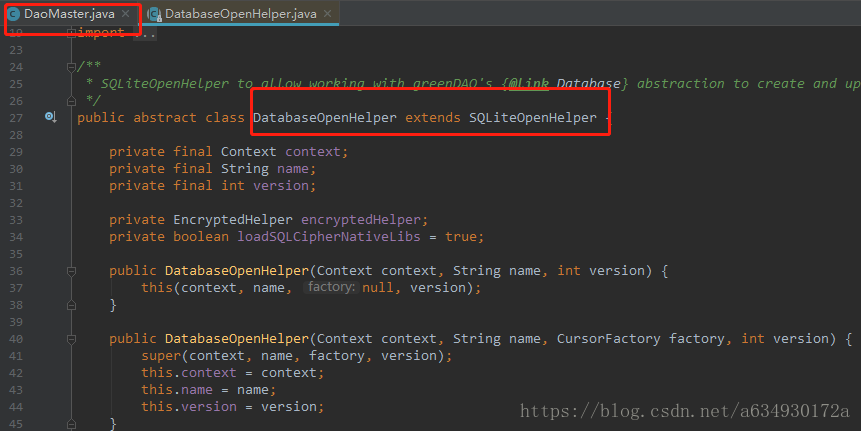Click the fold end marker at line 38

[x=71, y=305]
